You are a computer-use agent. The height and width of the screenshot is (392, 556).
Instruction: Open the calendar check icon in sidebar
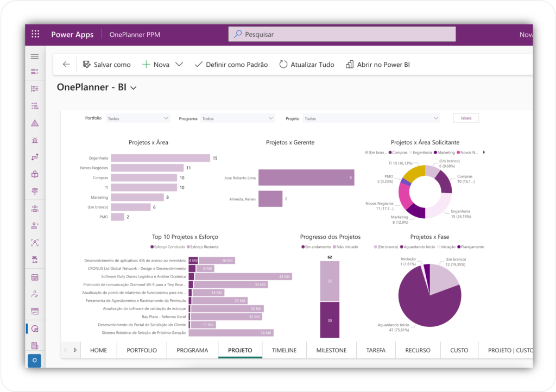pyautogui.click(x=35, y=277)
